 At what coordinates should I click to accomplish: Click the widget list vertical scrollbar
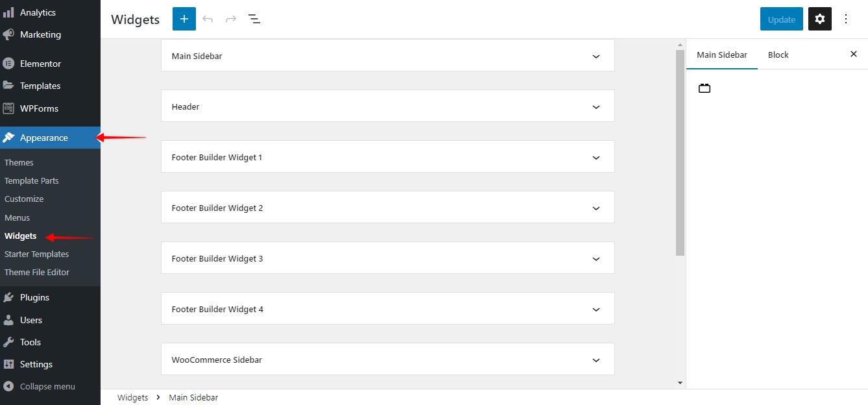(680, 153)
